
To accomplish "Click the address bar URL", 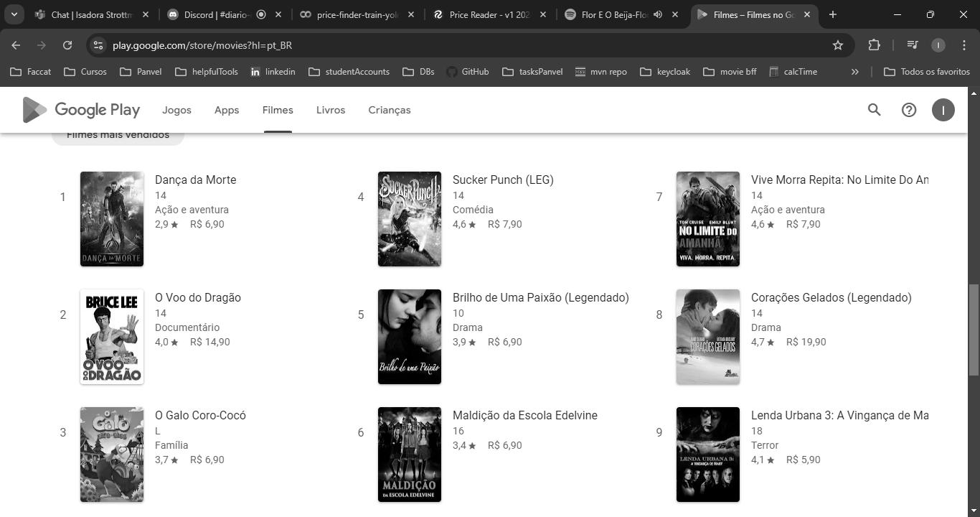I will click(202, 45).
